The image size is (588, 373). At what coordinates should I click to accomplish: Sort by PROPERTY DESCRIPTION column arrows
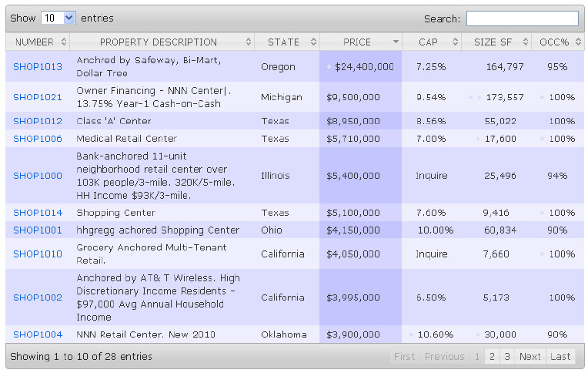tap(249, 42)
